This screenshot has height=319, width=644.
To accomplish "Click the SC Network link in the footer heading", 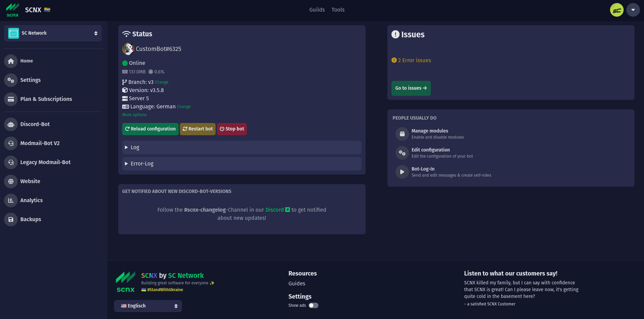I will coord(186,276).
